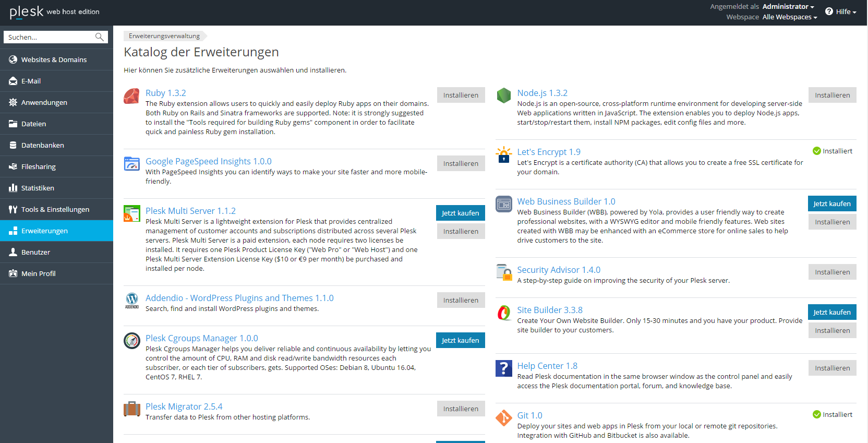This screenshot has width=868, height=443.
Task: Open the Ruby 1.3.2 title link
Action: point(166,93)
